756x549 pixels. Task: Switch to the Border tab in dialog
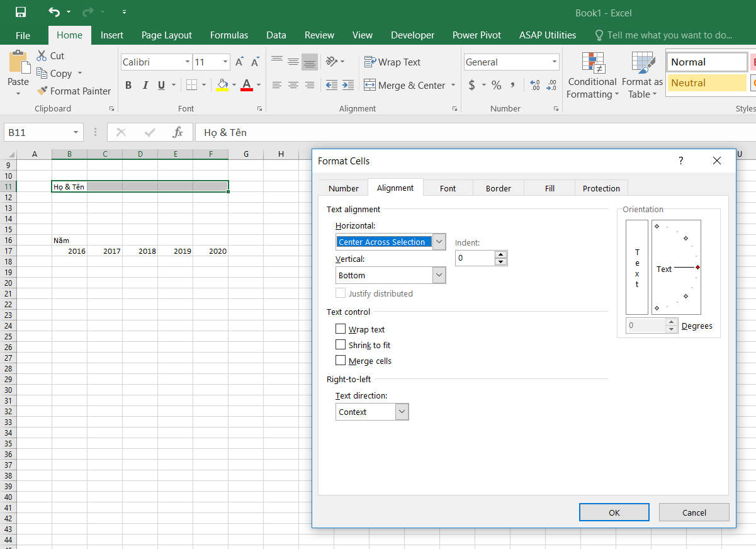[x=499, y=188]
